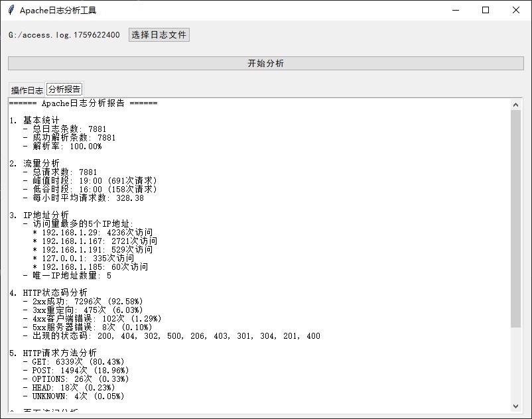Click the 选择日志文件 button
Viewport: 532px width, 419px height.
click(x=159, y=34)
